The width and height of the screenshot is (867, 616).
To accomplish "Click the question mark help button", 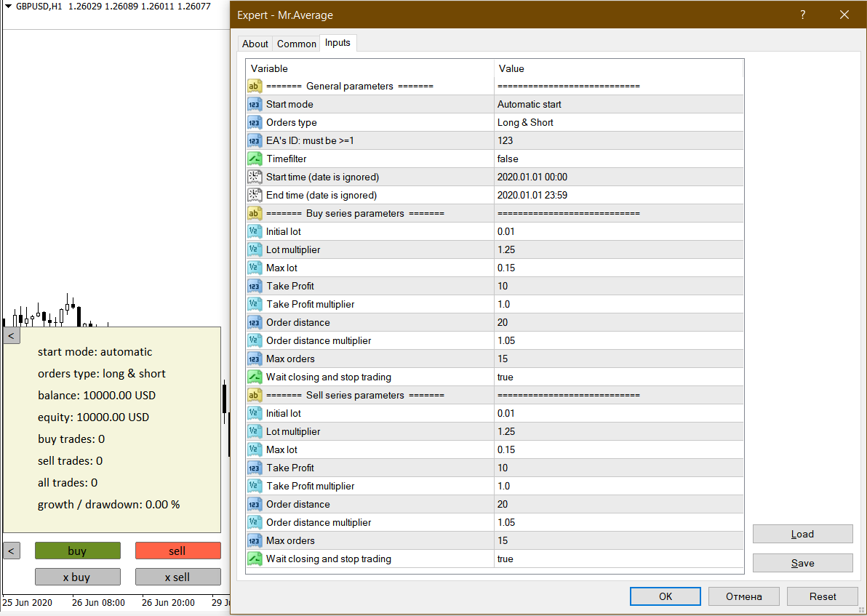I will [803, 15].
